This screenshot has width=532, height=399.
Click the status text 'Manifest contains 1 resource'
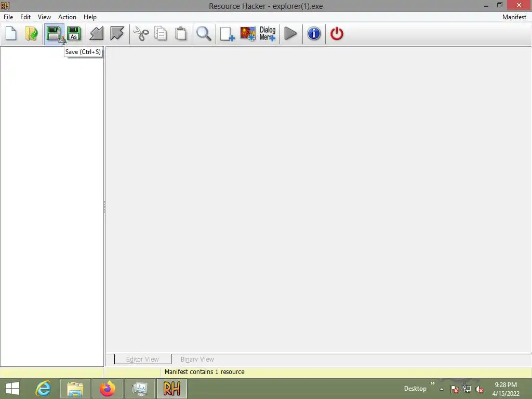[204, 372]
